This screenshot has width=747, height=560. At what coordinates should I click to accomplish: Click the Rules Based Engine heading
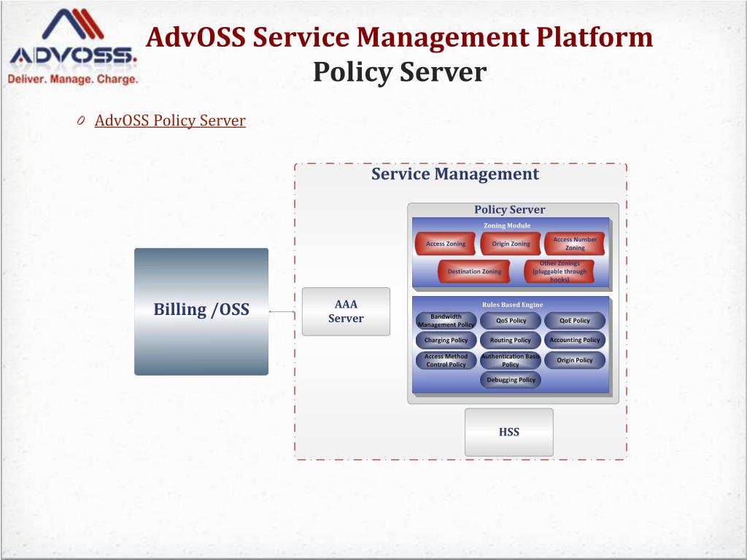(512, 305)
